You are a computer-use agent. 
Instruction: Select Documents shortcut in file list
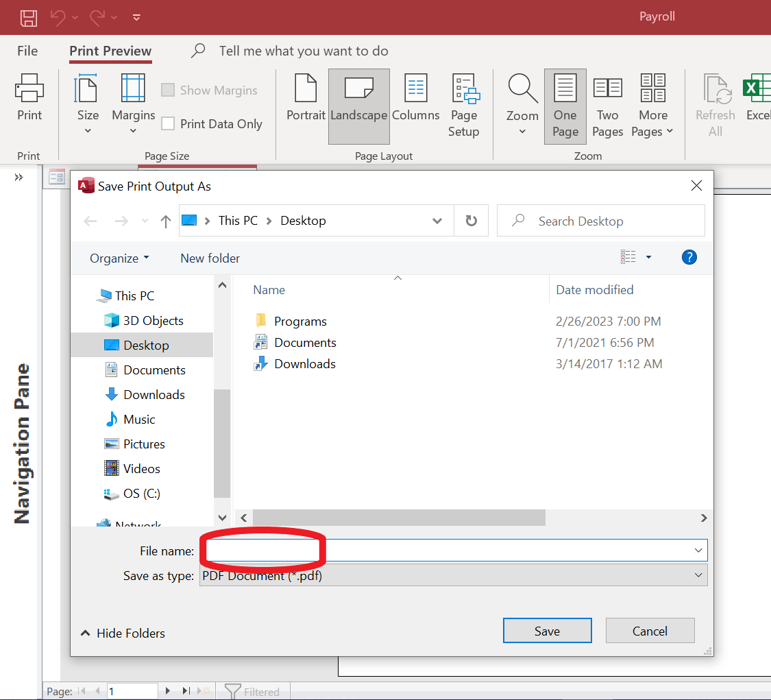click(295, 342)
